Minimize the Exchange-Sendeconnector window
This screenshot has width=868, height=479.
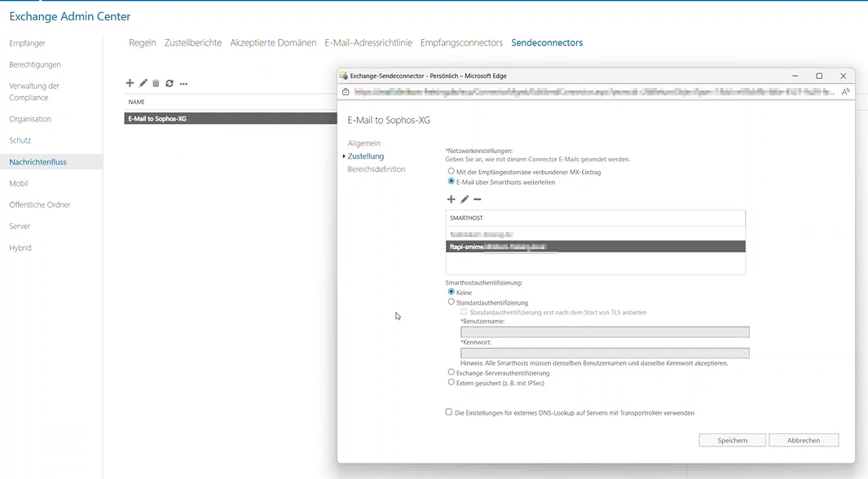(795, 76)
